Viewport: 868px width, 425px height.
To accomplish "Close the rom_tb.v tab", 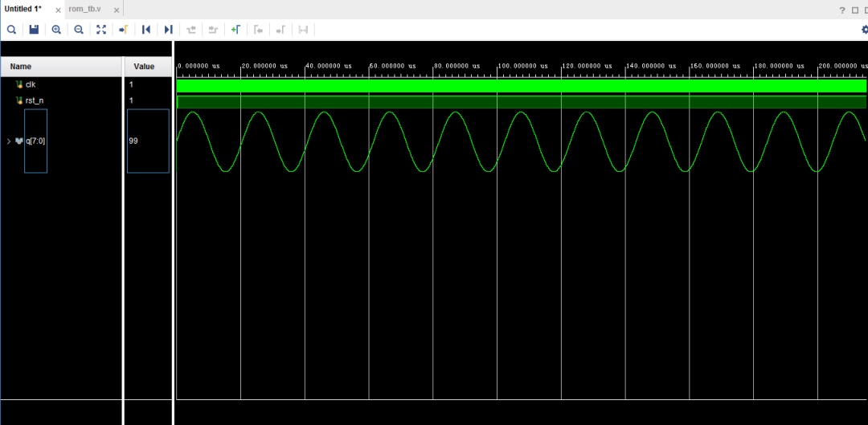I will click(117, 10).
